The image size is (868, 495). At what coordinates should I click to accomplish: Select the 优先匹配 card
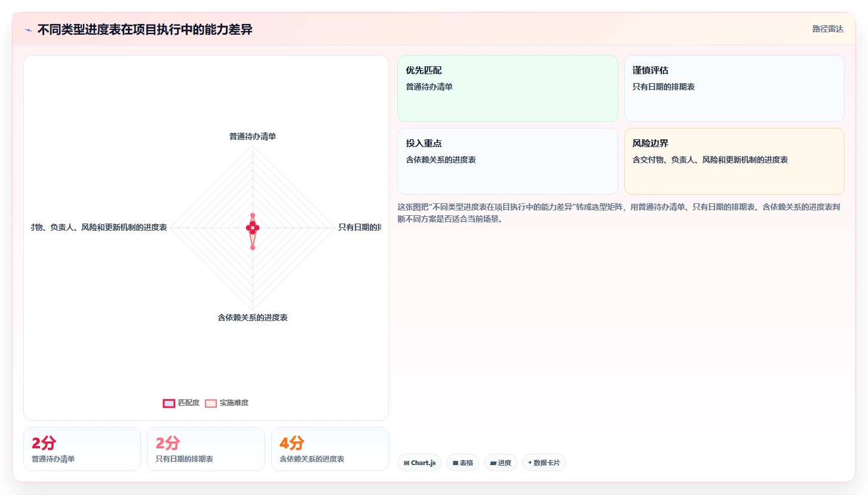pos(507,88)
